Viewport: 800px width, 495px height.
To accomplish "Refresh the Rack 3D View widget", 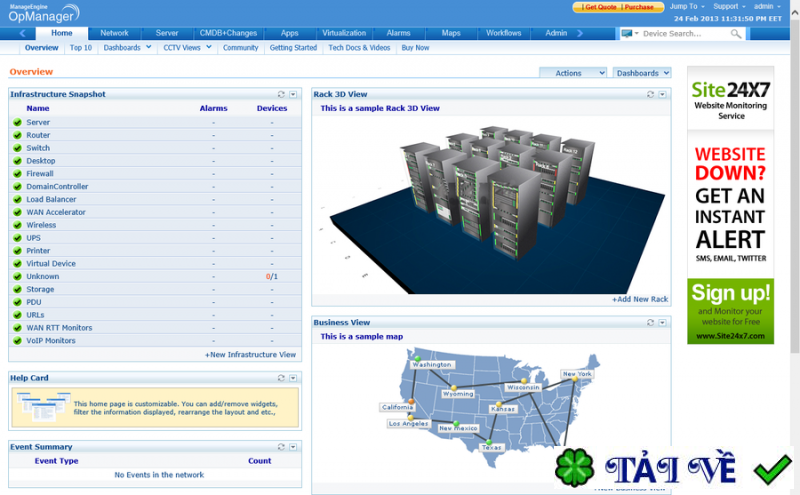I will click(x=650, y=94).
